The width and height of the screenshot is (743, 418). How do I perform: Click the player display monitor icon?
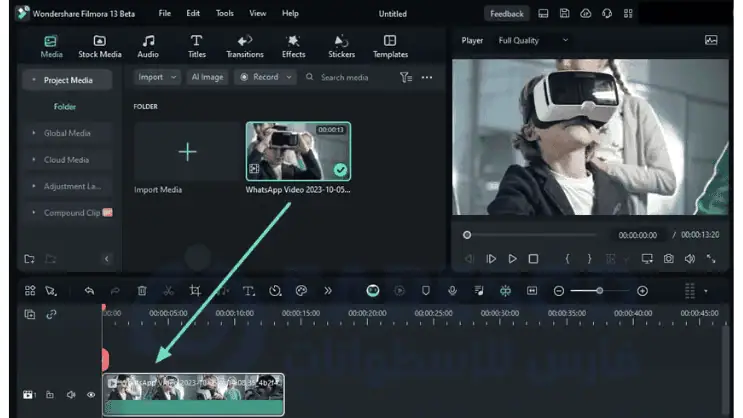pos(647,259)
